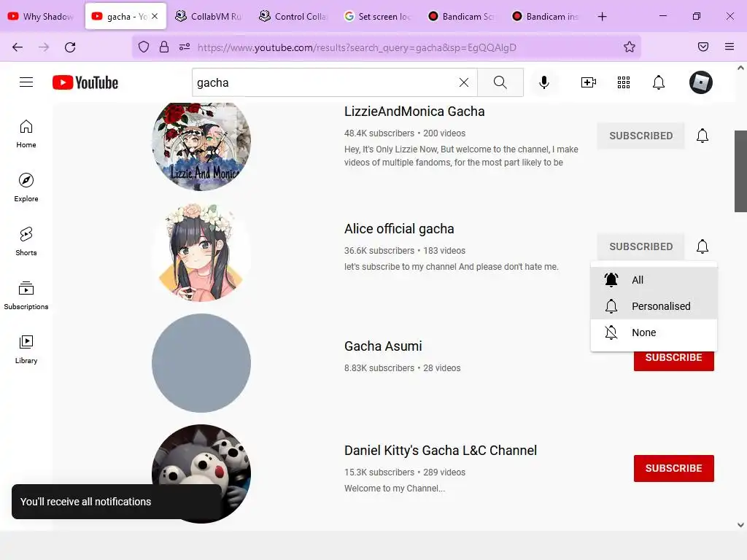Subscribe to Daniel Kitty's Gacha L&C Channel

pyautogui.click(x=673, y=468)
